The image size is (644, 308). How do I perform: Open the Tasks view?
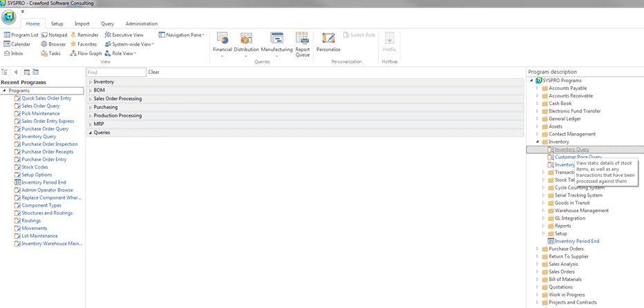pyautogui.click(x=51, y=53)
